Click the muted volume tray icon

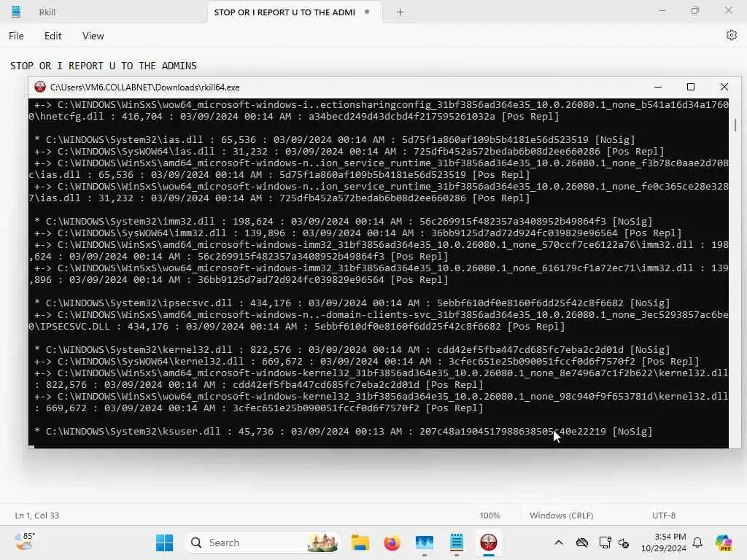[624, 542]
